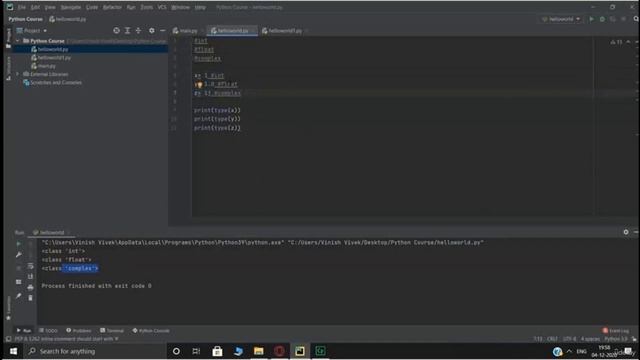Image resolution: width=640 pixels, height=360 pixels.
Task: Open Microsoft Store from taskbar
Action: click(218, 351)
